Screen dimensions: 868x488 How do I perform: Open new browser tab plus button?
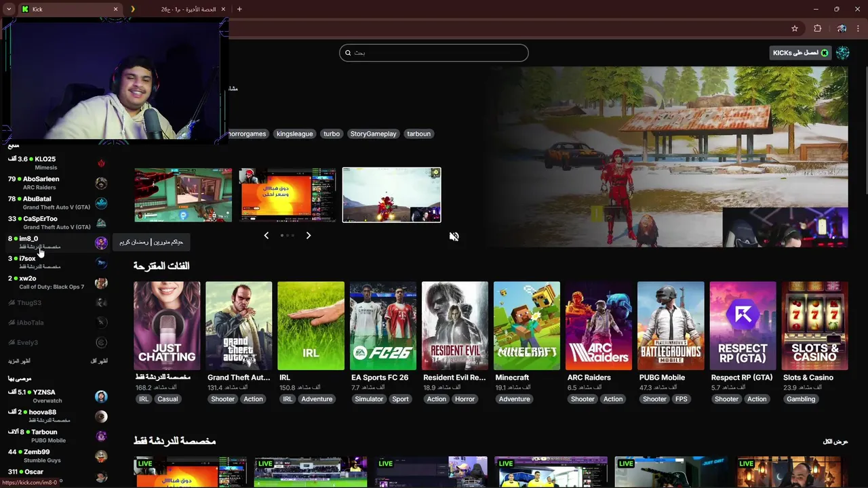pyautogui.click(x=239, y=9)
